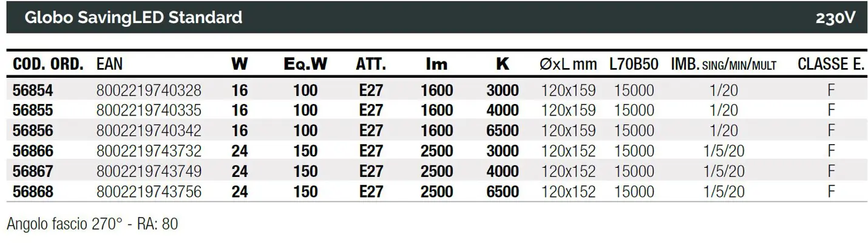868x245 pixels.
Task: Select product code 56855
Action: [33, 110]
